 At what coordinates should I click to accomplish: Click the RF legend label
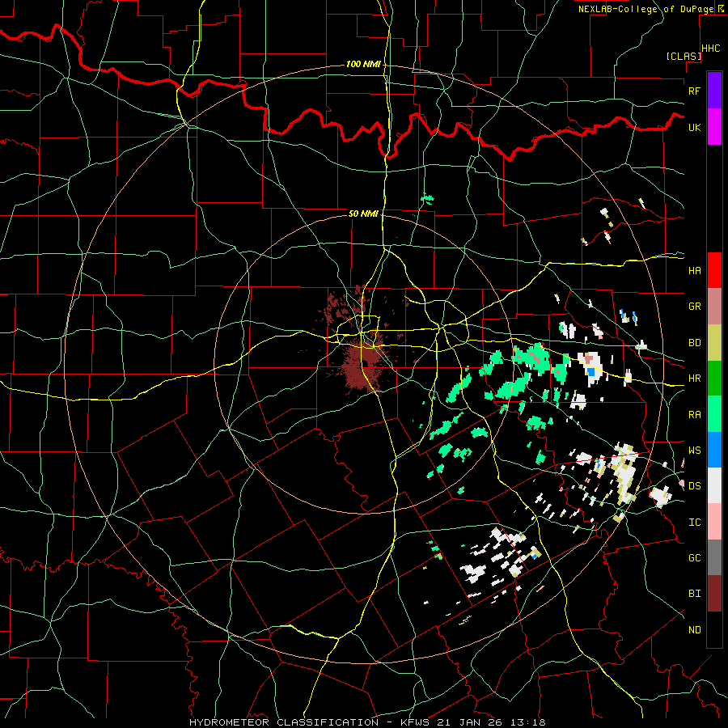pyautogui.click(x=694, y=91)
